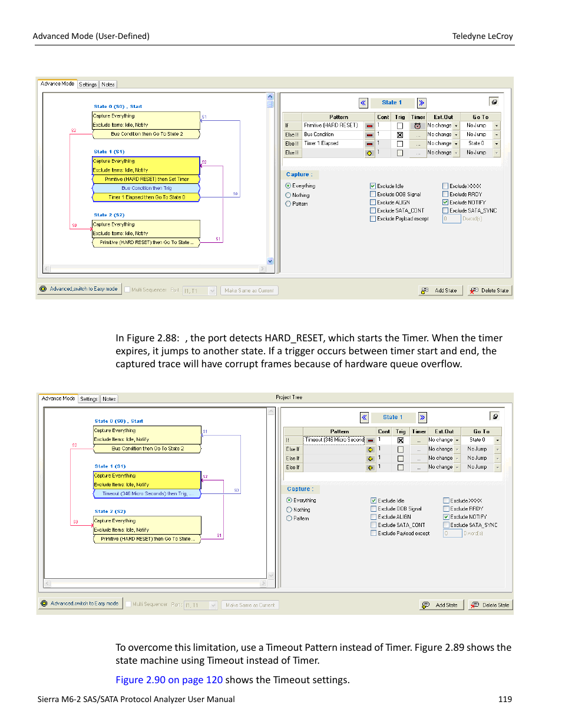The image size is (562, 728).
Task: Enable Exclude OOB Signal in upper screenshot
Action: pyautogui.click(x=373, y=194)
